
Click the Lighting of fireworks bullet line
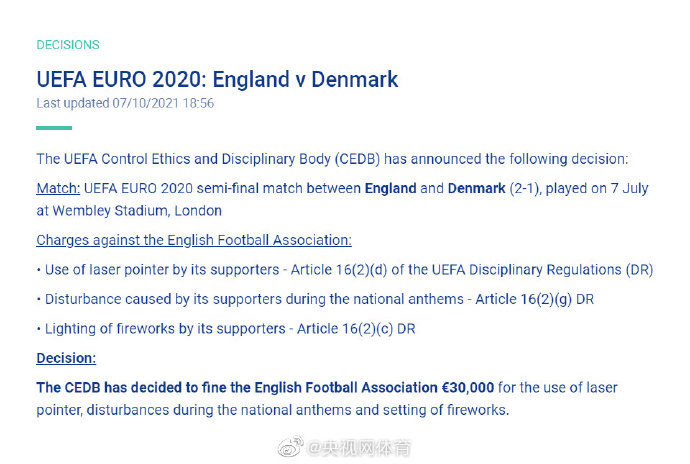[226, 329]
